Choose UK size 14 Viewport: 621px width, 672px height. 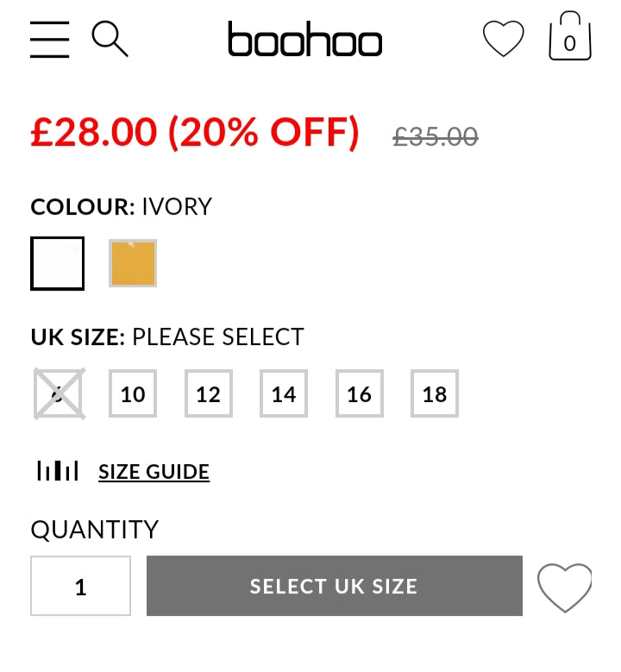coord(284,393)
